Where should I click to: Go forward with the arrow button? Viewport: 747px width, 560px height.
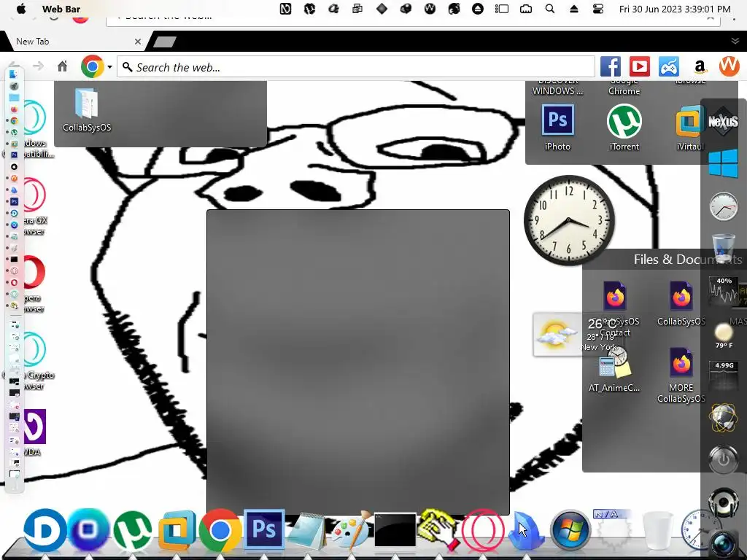pyautogui.click(x=38, y=66)
